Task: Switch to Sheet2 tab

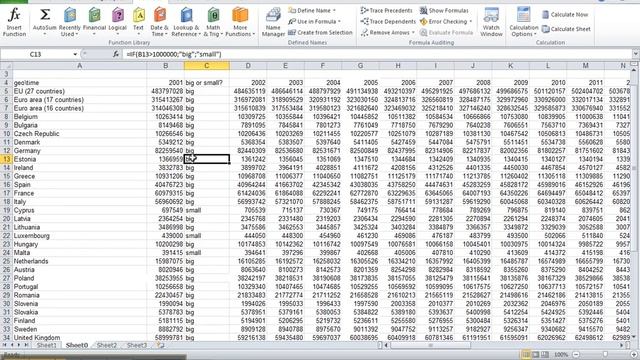Action: pyautogui.click(x=107, y=345)
